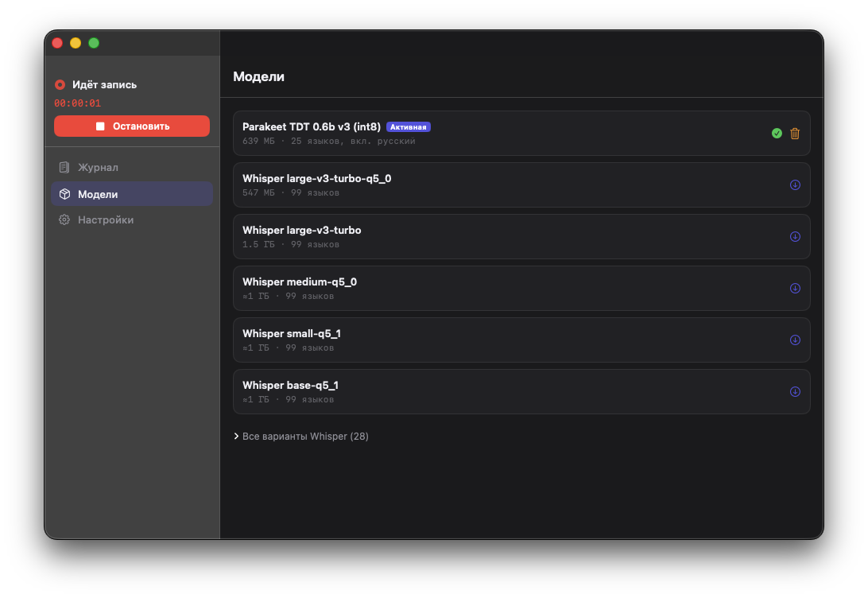Select Модели in the sidebar
Viewport: 868px width, 598px height.
click(132, 194)
